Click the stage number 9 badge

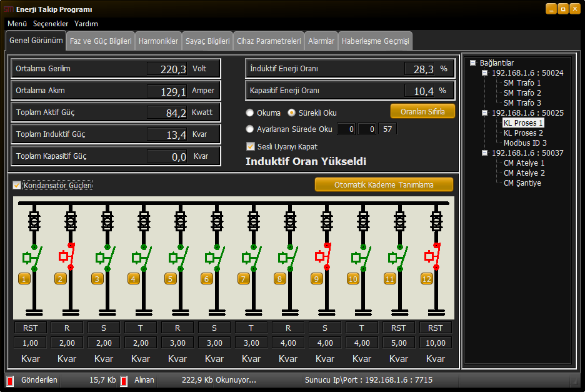pos(317,279)
